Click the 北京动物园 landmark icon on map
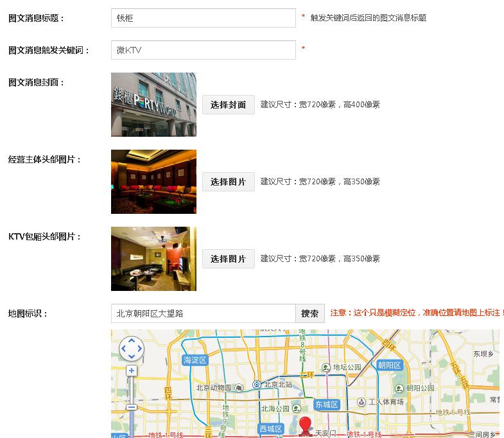Image resolution: width=504 pixels, height=438 pixels. tap(239, 388)
